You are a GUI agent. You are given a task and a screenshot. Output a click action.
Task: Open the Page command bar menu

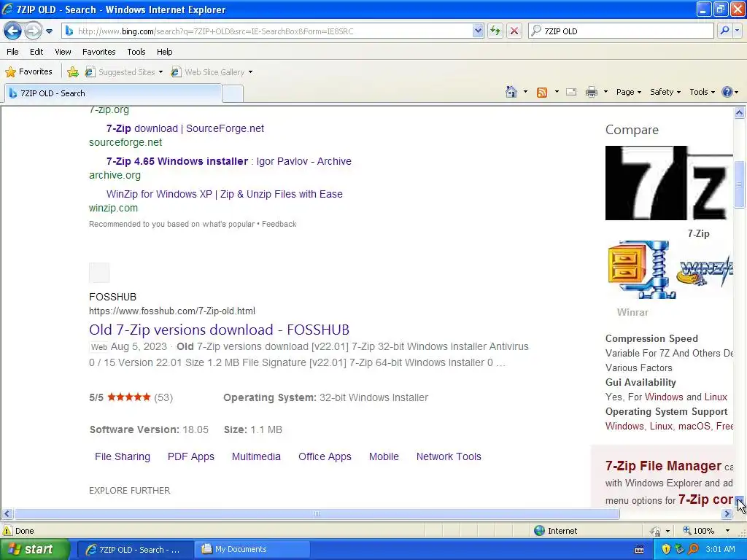tap(628, 92)
